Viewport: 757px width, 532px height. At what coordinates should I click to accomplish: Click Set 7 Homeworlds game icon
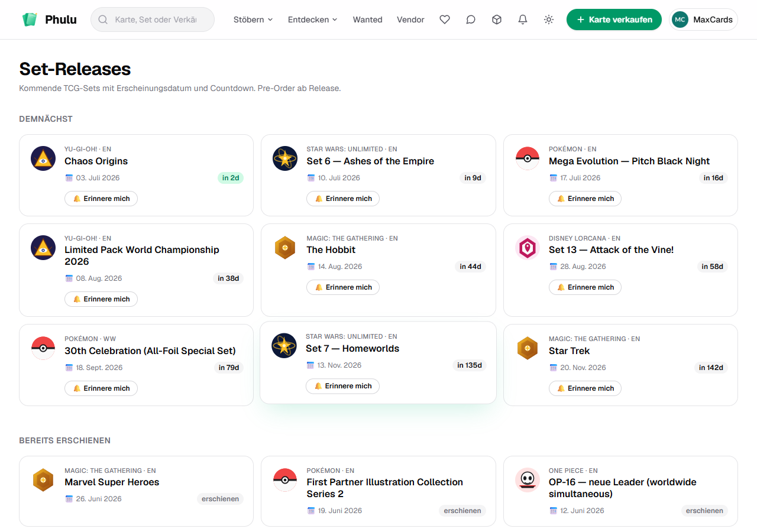coord(284,346)
